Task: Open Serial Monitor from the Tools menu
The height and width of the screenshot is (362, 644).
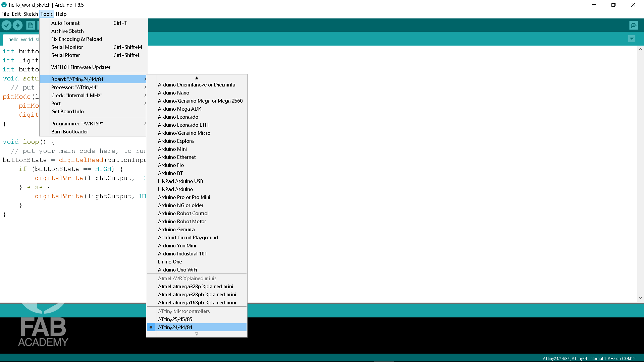Action: (94, 47)
